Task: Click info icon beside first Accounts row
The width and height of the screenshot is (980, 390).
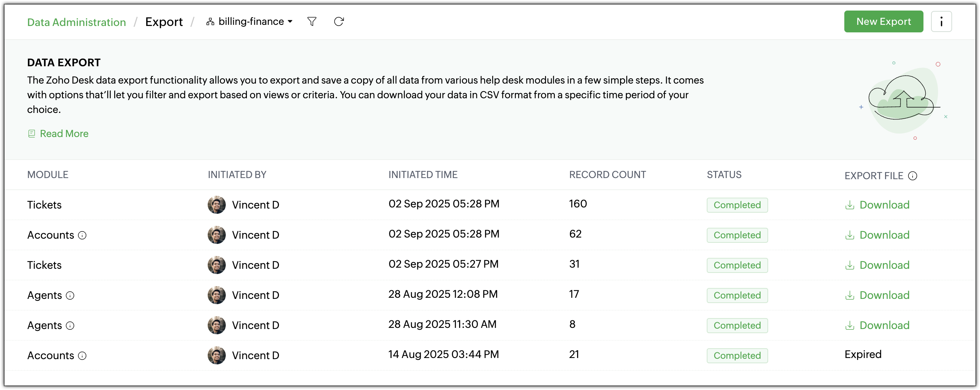Action: [x=82, y=235]
